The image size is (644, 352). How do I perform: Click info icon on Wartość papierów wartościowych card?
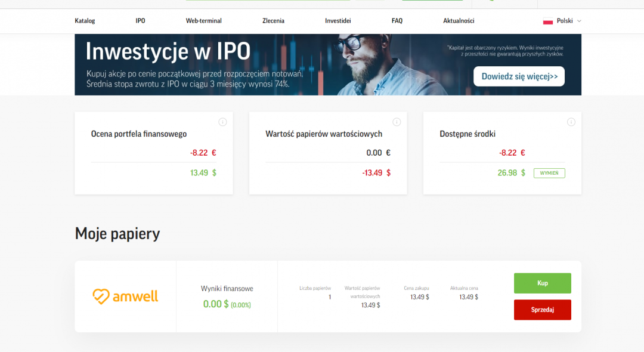(x=397, y=122)
